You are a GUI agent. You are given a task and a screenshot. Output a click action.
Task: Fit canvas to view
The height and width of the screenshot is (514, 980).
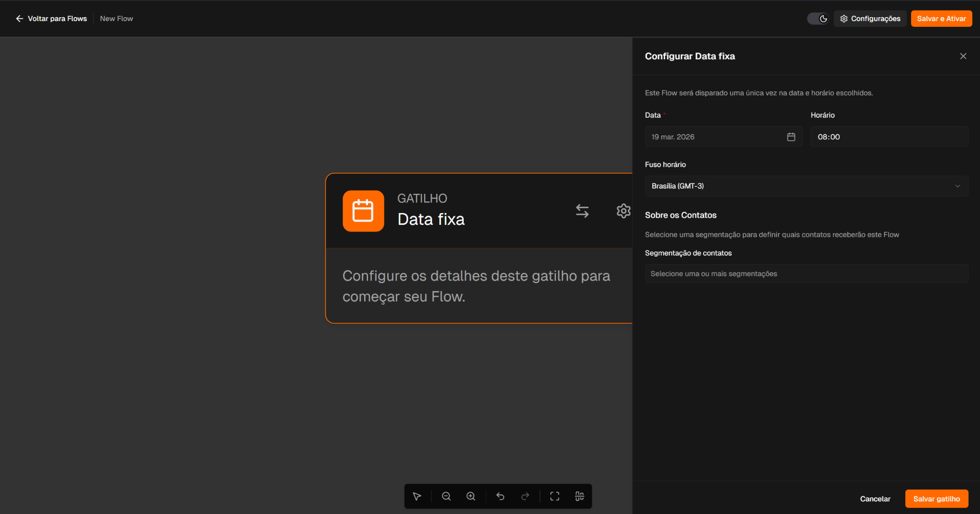555,496
